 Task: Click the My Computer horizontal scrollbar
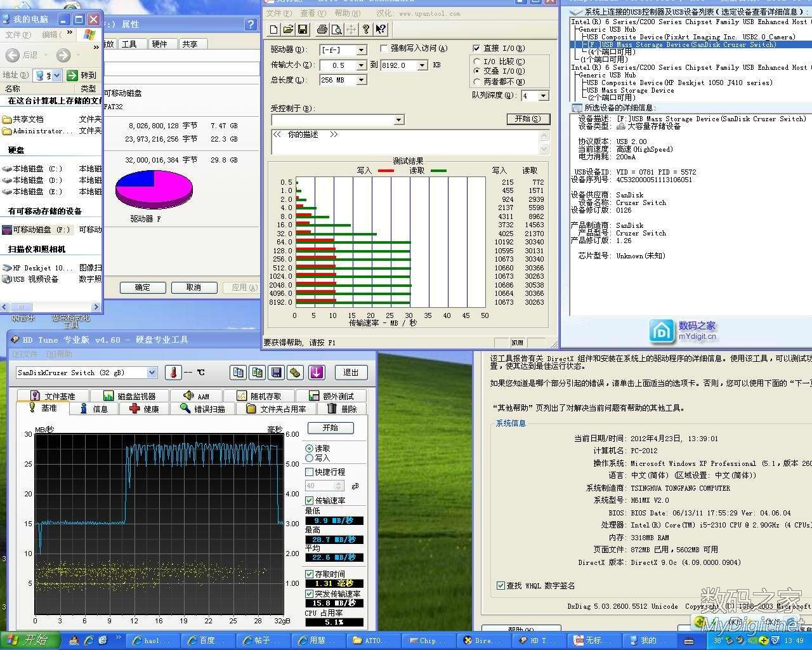click(51, 307)
